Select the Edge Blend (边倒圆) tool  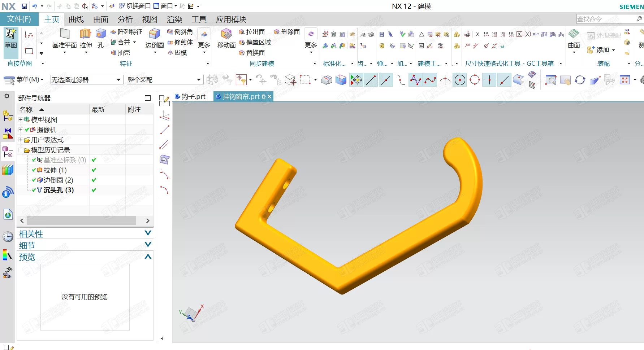[x=155, y=39]
